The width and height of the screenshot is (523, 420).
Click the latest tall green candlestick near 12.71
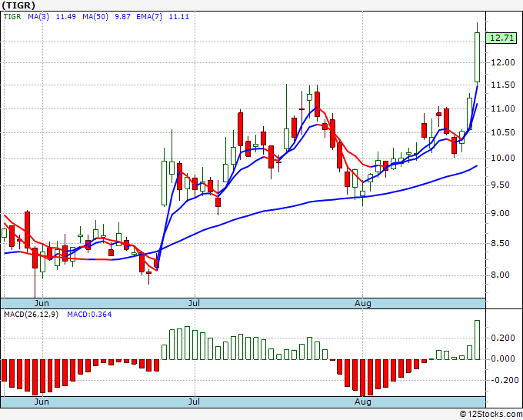click(x=478, y=57)
